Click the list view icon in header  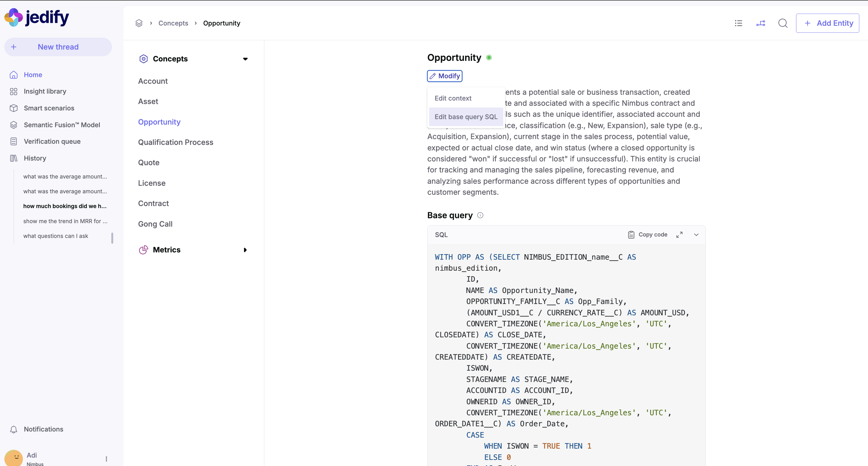click(x=738, y=23)
